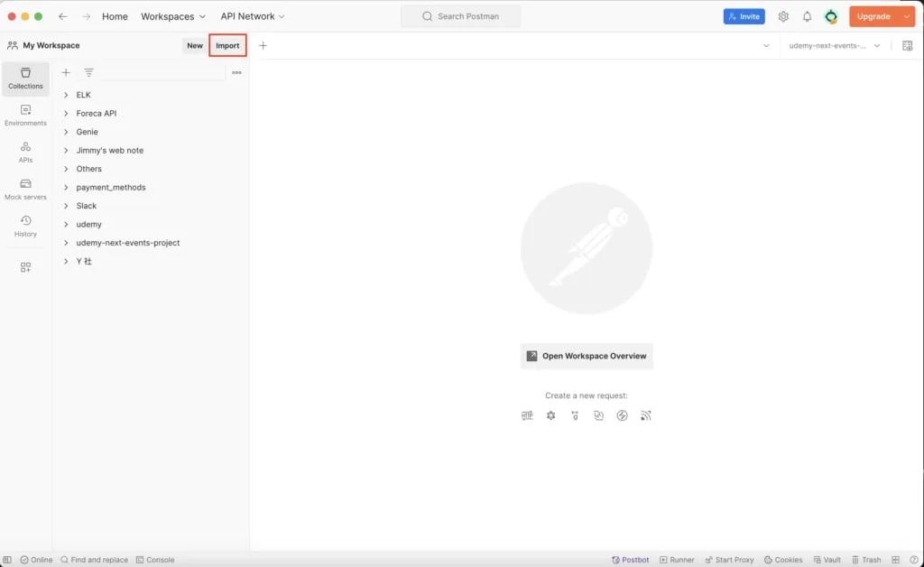This screenshot has width=924, height=567.
Task: Create a new MQTT request icon
Action: tap(646, 415)
